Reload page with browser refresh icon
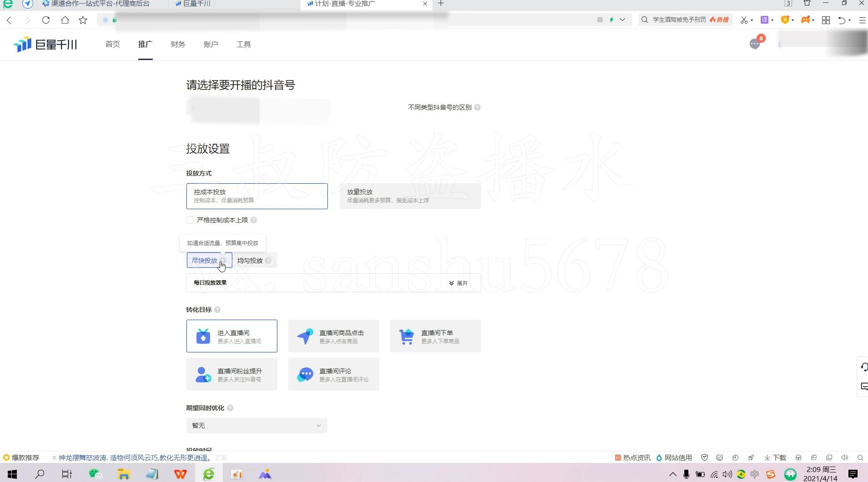This screenshot has height=482, width=868. tap(46, 20)
